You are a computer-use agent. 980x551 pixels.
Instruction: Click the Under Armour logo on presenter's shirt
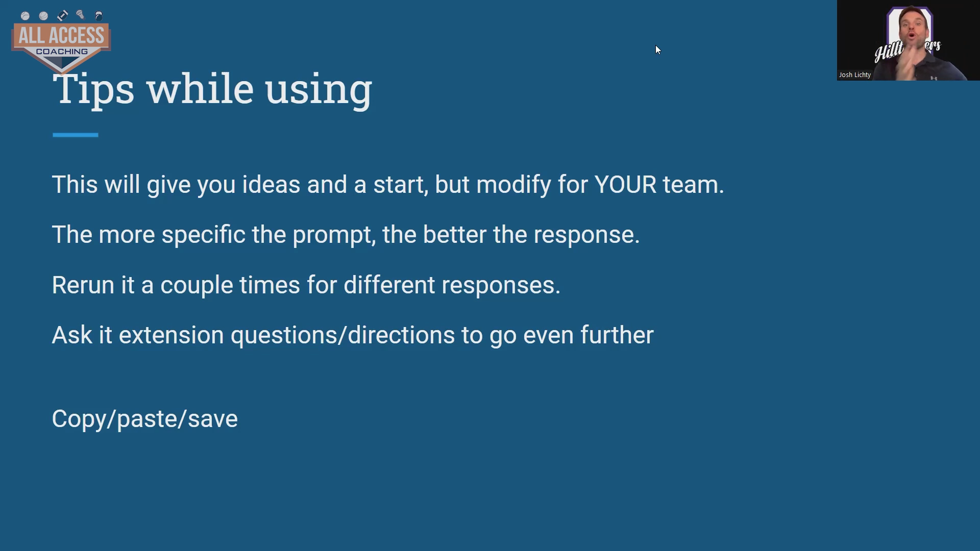click(x=934, y=78)
